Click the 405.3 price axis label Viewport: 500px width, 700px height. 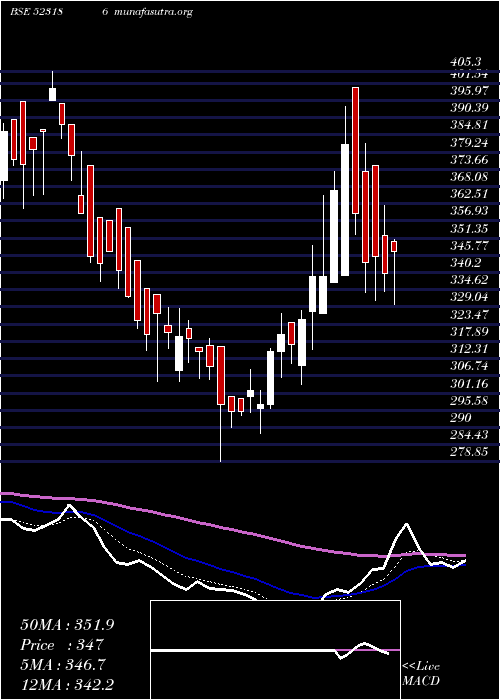468,63
